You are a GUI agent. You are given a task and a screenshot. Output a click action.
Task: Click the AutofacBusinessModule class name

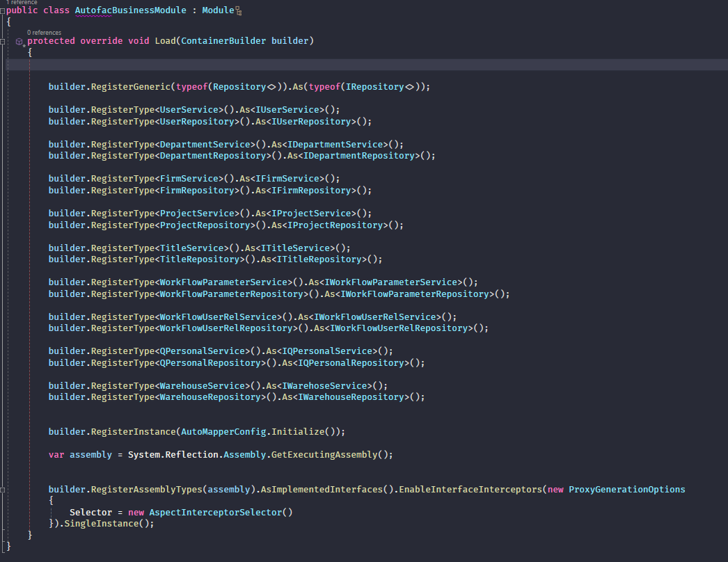click(x=130, y=10)
